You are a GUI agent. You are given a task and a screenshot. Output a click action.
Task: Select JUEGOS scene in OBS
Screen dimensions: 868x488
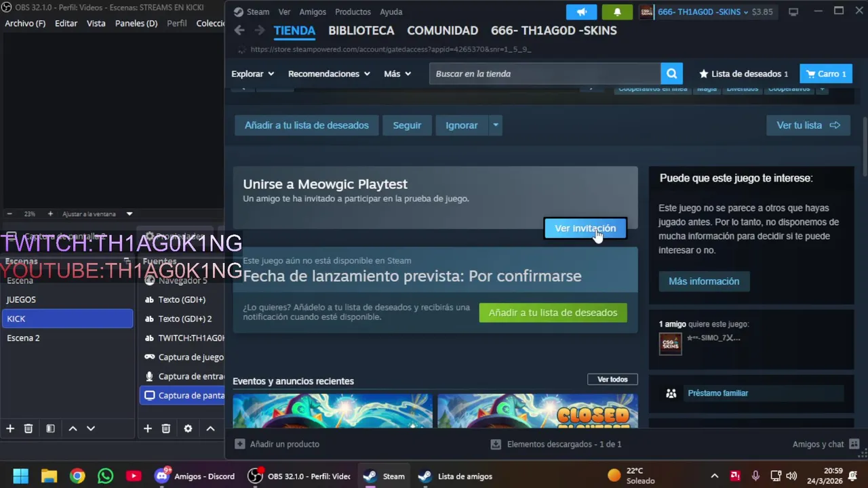67,300
